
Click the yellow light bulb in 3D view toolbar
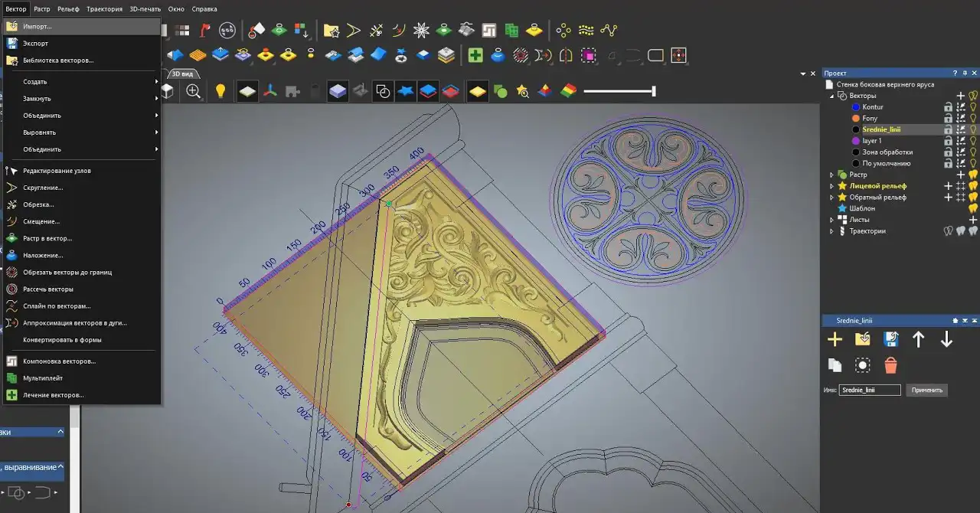click(x=220, y=91)
